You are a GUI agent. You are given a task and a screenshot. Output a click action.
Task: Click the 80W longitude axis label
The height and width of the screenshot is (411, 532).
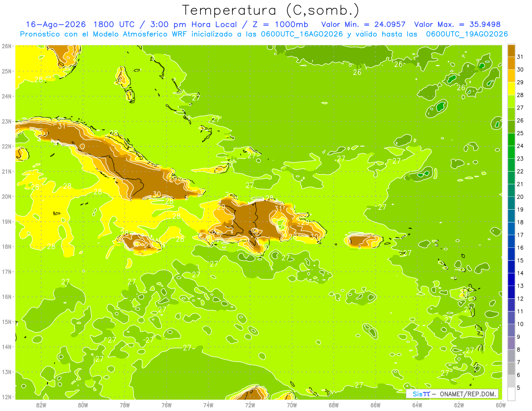[x=82, y=405]
